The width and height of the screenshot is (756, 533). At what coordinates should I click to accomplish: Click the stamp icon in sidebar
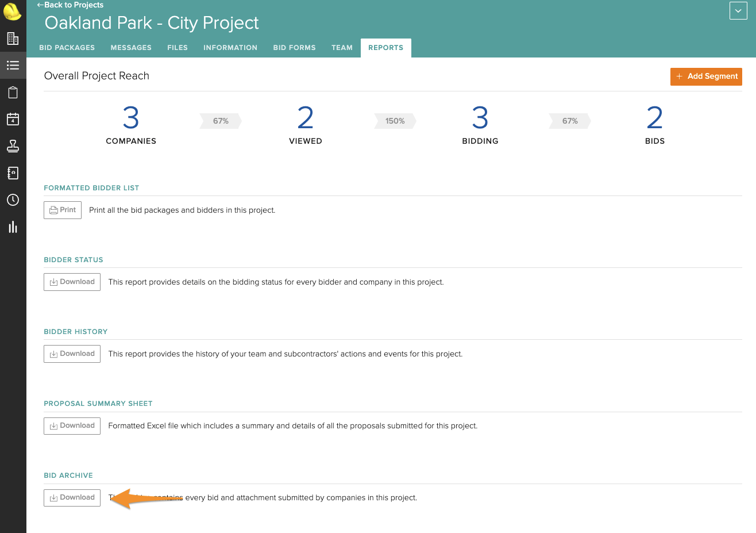(x=13, y=146)
